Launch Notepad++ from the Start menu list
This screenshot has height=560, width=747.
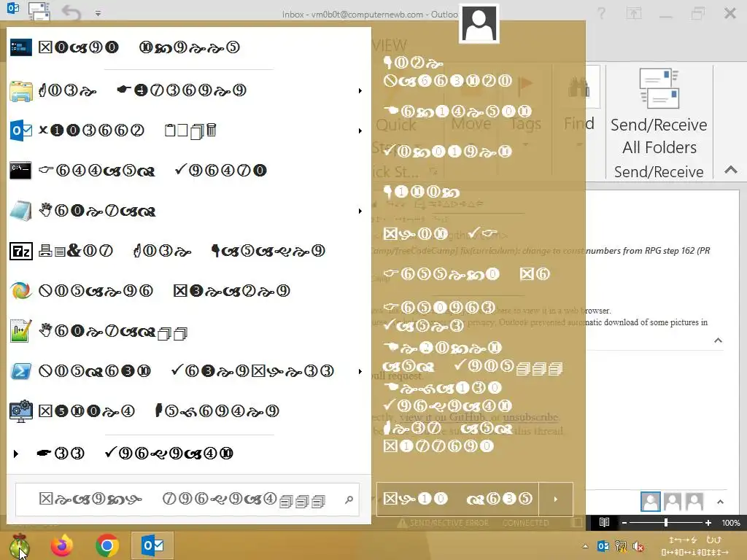click(188, 332)
